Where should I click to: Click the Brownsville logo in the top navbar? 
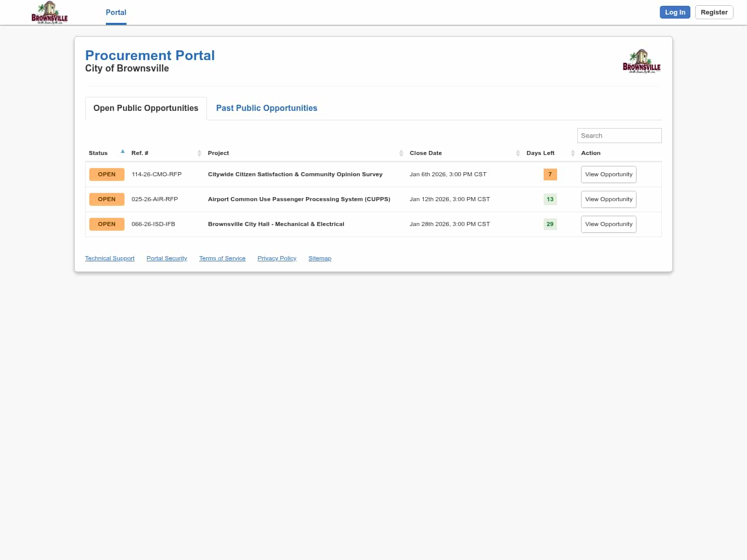(49, 12)
